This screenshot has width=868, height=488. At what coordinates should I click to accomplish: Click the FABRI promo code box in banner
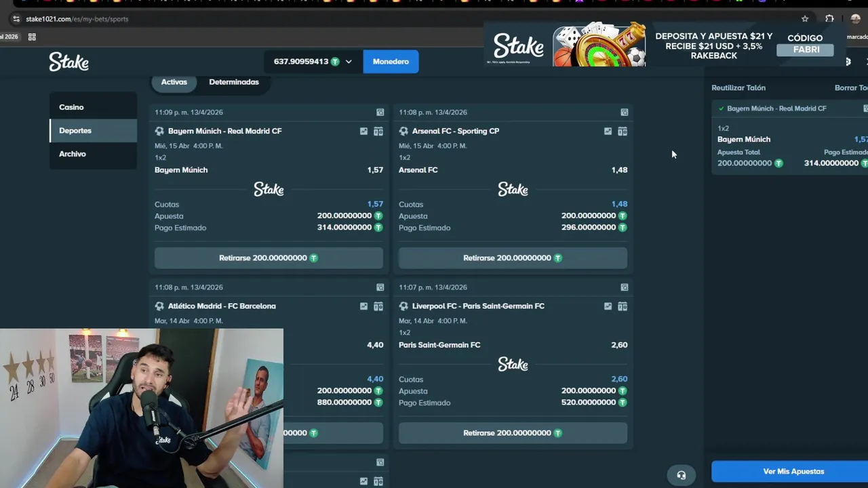point(806,49)
